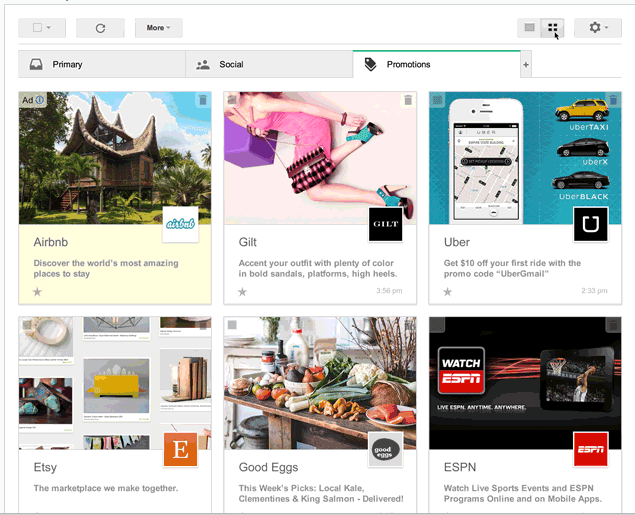Click the Etsy logo badge

(181, 449)
